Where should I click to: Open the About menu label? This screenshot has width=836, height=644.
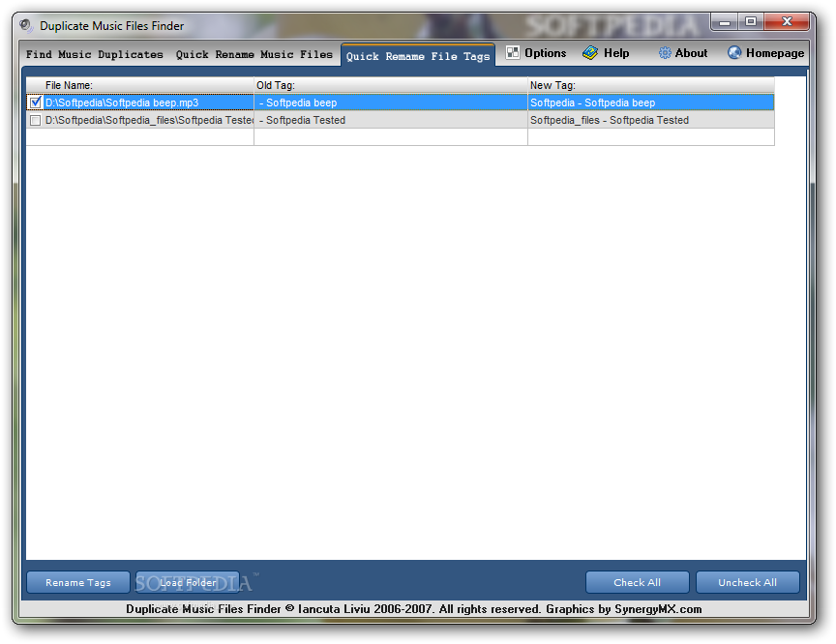(x=691, y=53)
